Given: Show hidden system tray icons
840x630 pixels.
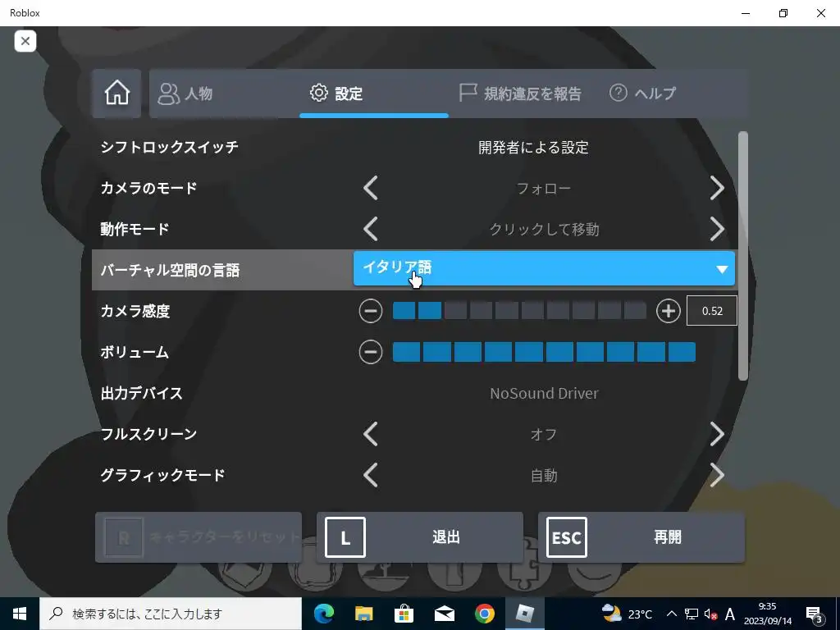Looking at the screenshot, I should click(671, 614).
